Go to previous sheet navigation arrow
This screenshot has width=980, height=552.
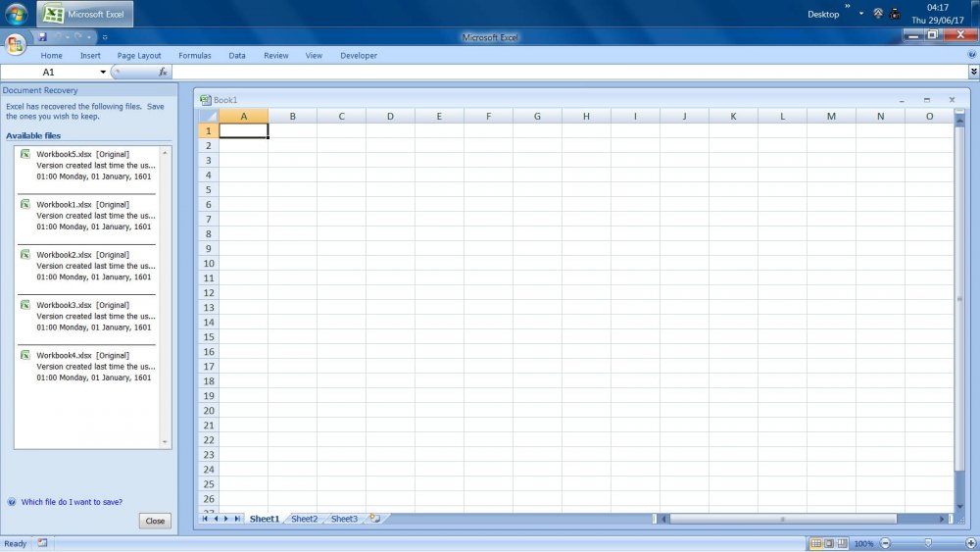coord(216,519)
